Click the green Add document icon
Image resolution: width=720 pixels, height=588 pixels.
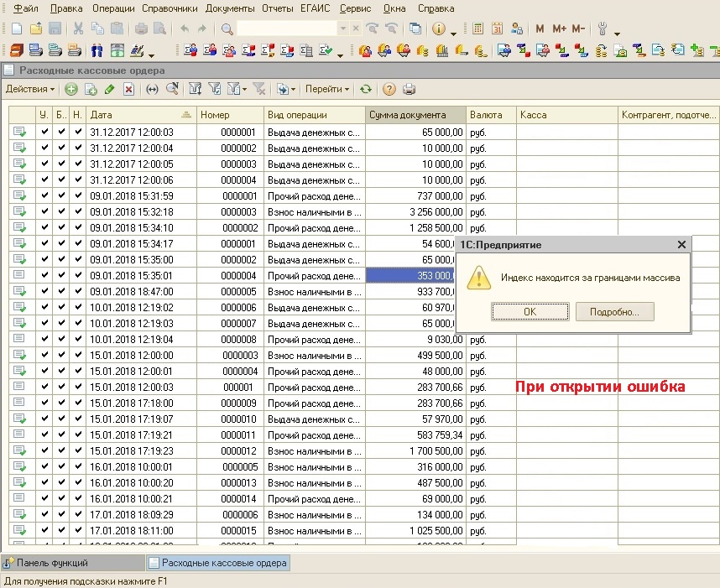71,89
